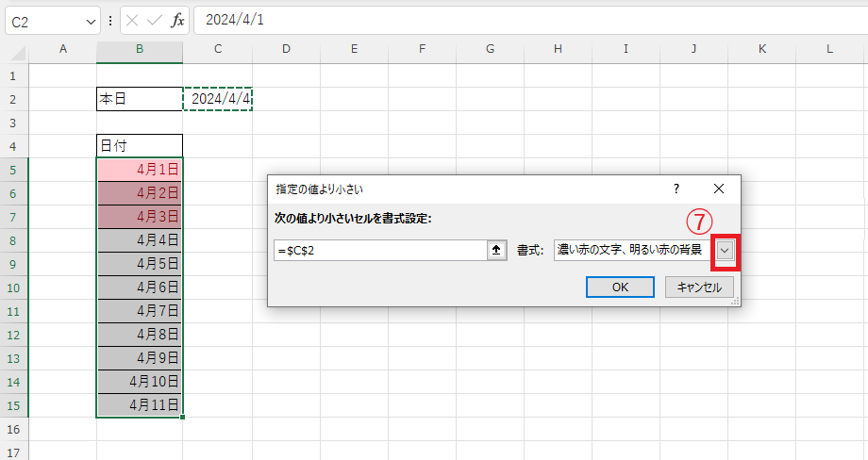868x460 pixels.
Task: Click the formula bar showing 2024/4/1
Action: click(530, 21)
